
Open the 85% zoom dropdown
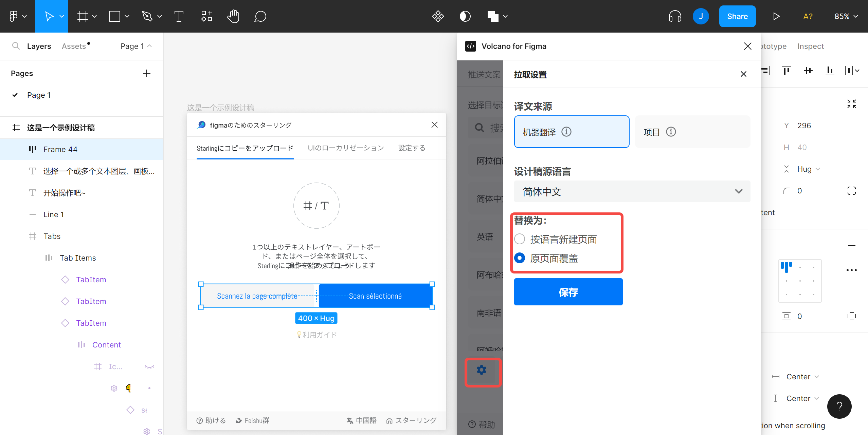(x=846, y=16)
